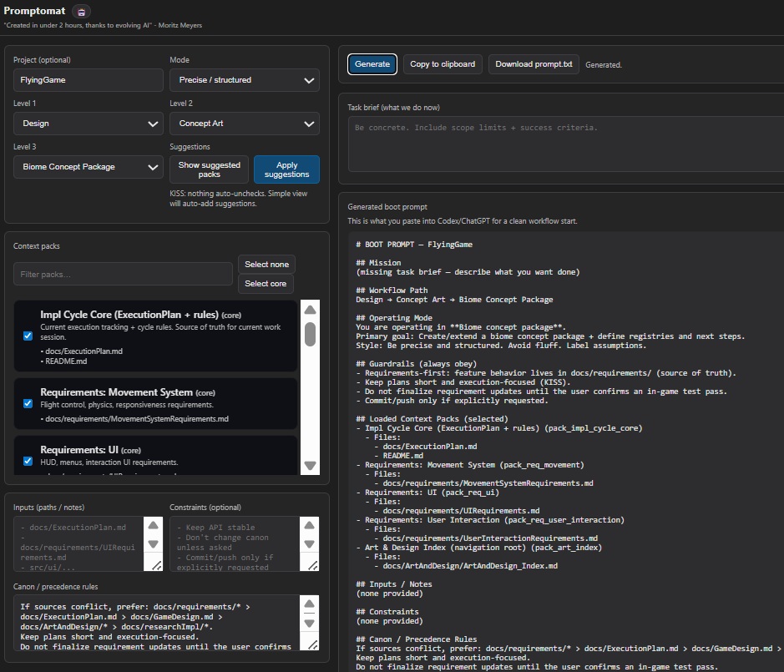Click the Level 3 dropdown chevron arrow
Image resolution: width=784 pixels, height=672 pixels.
(x=153, y=168)
